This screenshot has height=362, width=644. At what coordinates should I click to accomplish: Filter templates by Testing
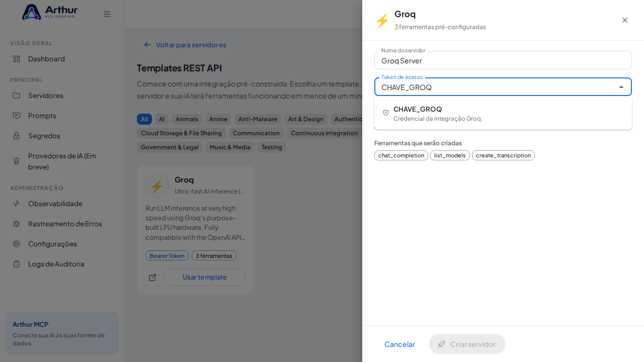272,147
